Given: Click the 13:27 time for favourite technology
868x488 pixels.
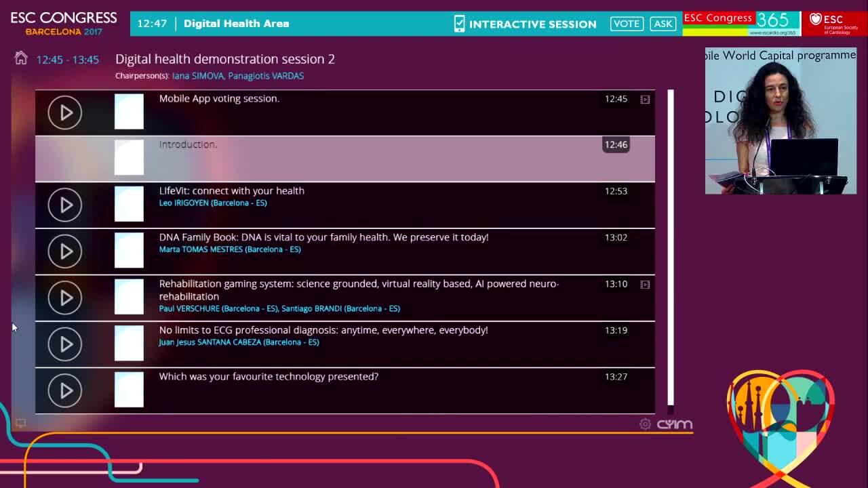Looking at the screenshot, I should (616, 377).
